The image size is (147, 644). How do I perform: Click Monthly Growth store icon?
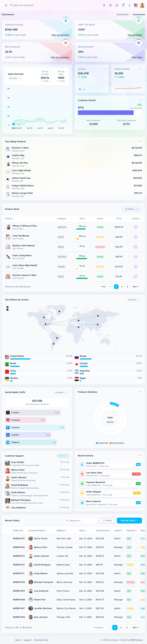click(139, 43)
